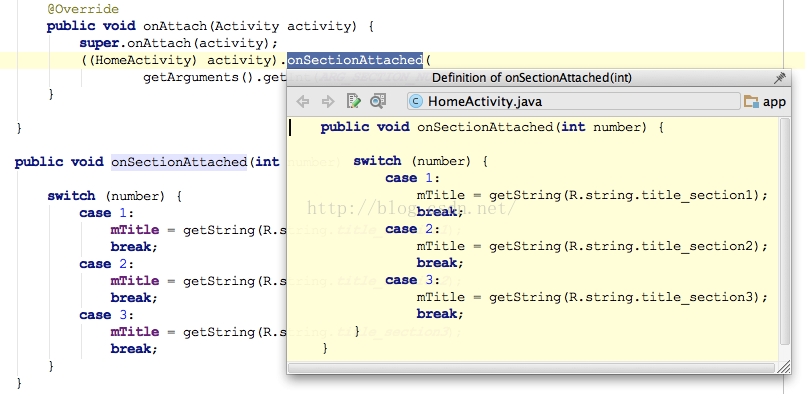Screen dimensions: 805x394
Task: Click the app module folder icon
Action: [x=752, y=102]
